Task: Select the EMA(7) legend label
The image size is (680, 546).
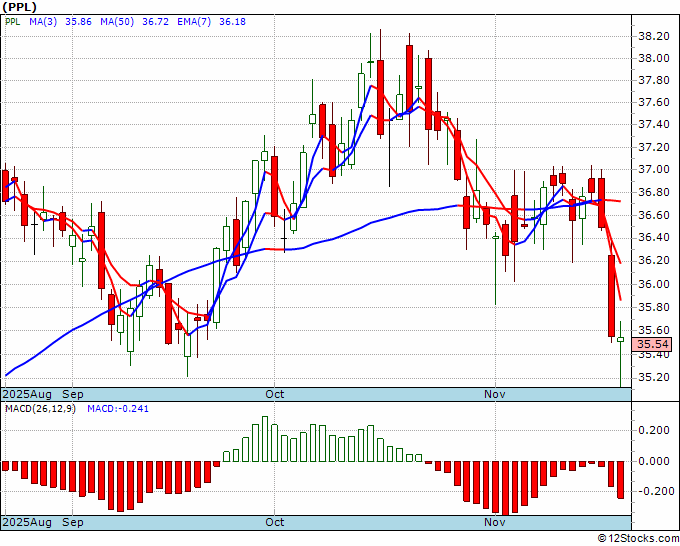Action: (194, 21)
